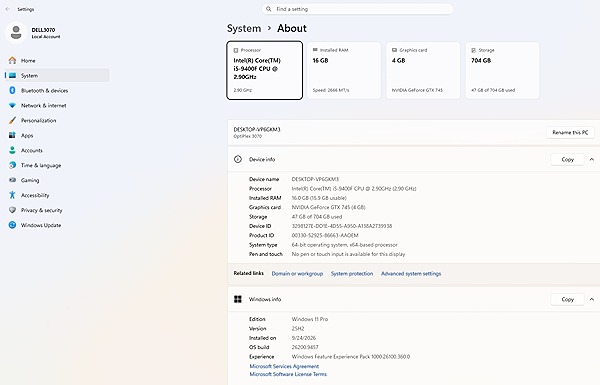600x385 pixels.
Task: Click the Personalization paintbrush icon
Action: coord(12,120)
